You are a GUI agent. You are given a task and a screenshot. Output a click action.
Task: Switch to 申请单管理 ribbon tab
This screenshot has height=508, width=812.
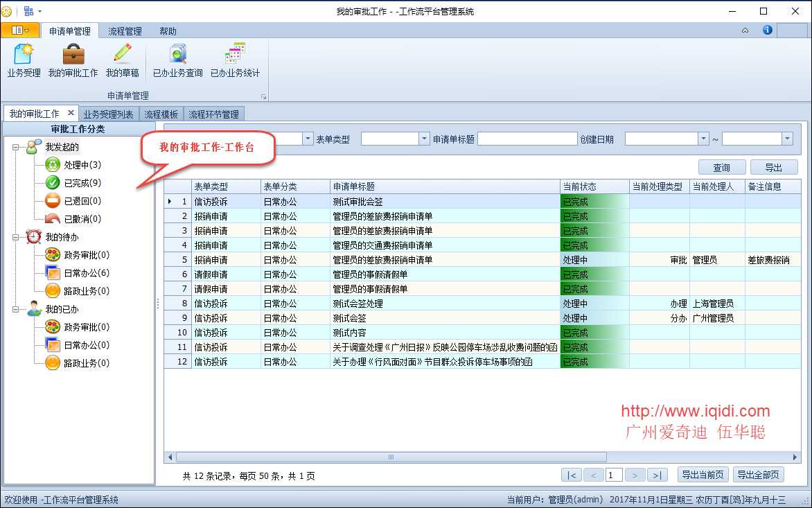point(70,31)
